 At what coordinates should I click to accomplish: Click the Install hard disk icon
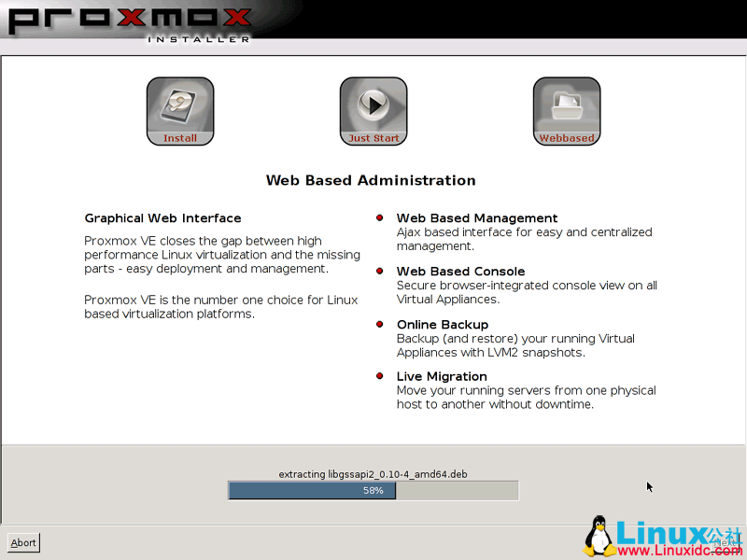(180, 111)
